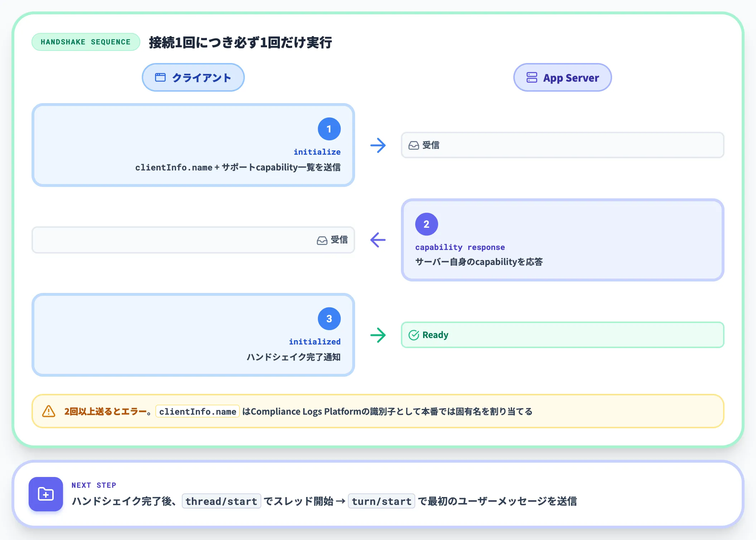Click the ハンドシェイク完了通知 text
This screenshot has width=756, height=540.
coord(294,357)
